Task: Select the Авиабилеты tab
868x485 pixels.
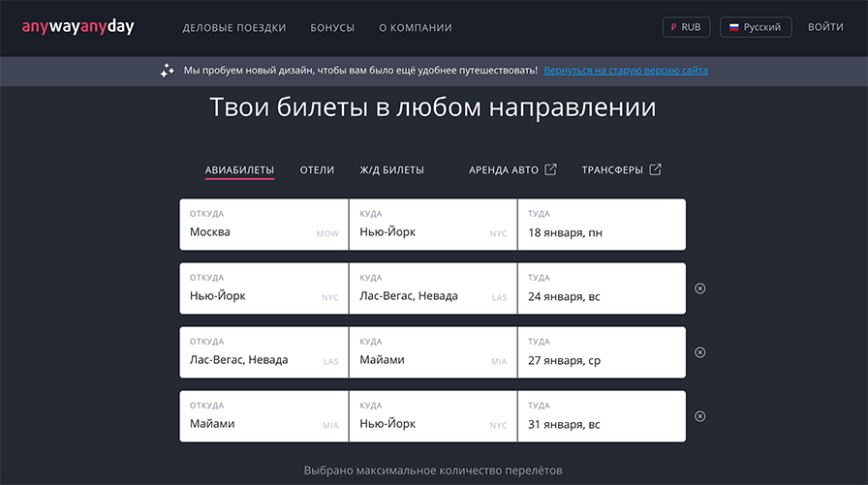Action: (239, 170)
